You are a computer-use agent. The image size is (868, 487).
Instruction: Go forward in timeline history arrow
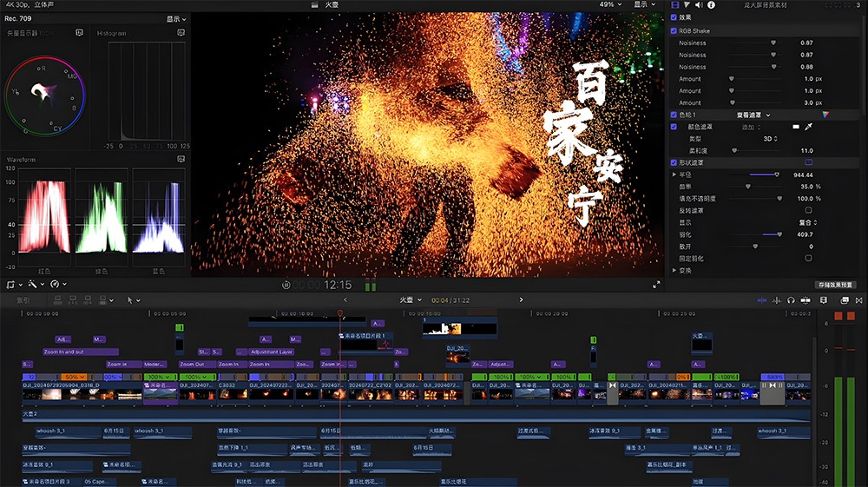tap(521, 300)
